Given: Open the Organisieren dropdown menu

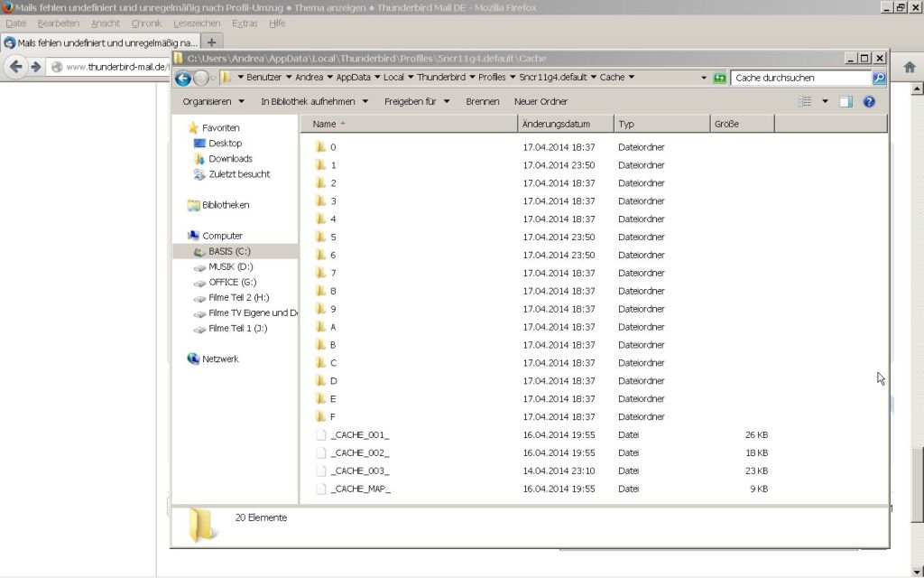Looking at the screenshot, I should [x=213, y=102].
